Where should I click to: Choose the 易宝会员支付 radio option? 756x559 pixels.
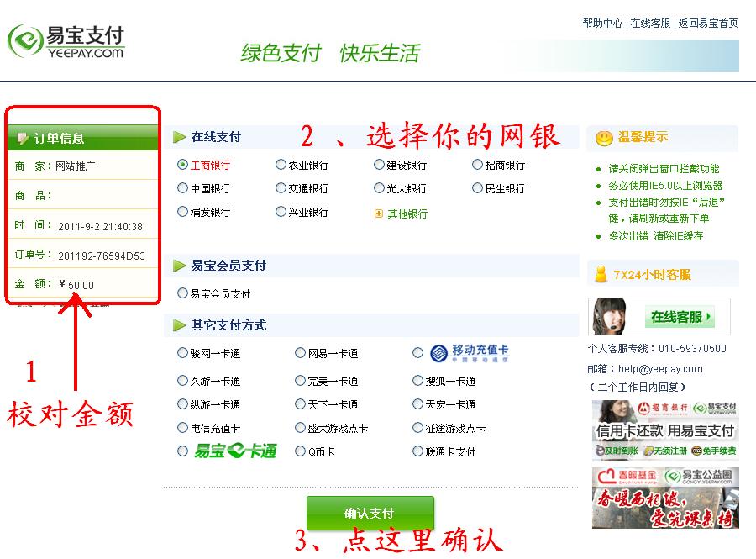tap(182, 293)
